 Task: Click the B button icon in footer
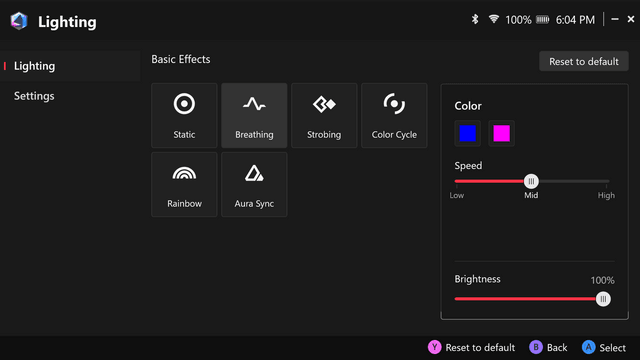(536, 347)
